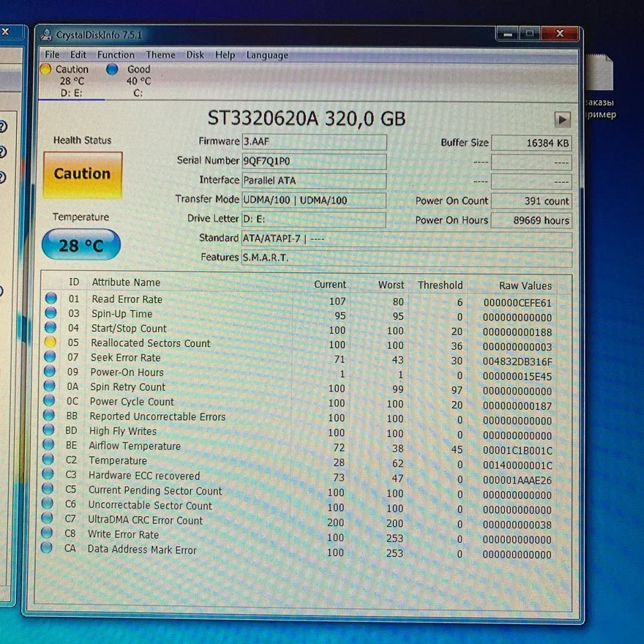Select the Reallocated Sectors Count attribute name
Screen dimensions: 644x644
[150, 343]
